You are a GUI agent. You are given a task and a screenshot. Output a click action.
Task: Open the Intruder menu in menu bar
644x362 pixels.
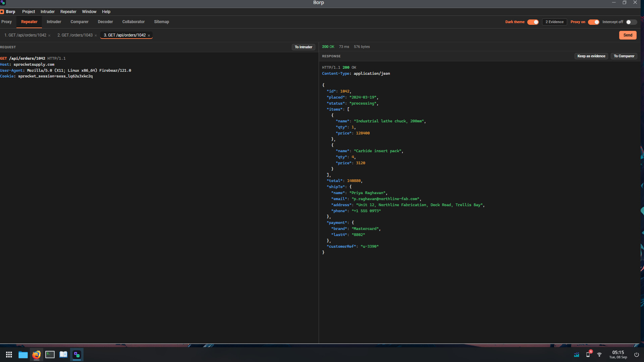point(48,12)
